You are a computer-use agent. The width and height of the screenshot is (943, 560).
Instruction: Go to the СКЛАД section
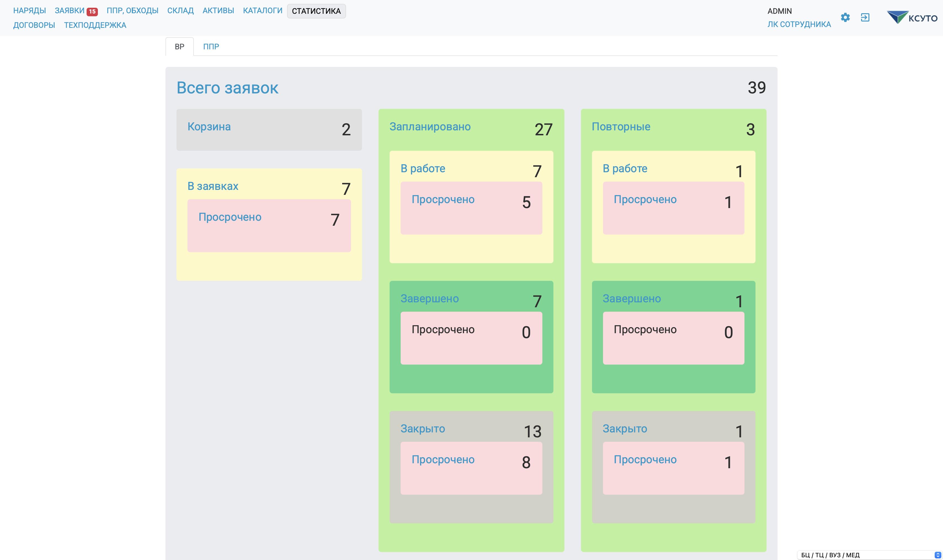(x=180, y=10)
